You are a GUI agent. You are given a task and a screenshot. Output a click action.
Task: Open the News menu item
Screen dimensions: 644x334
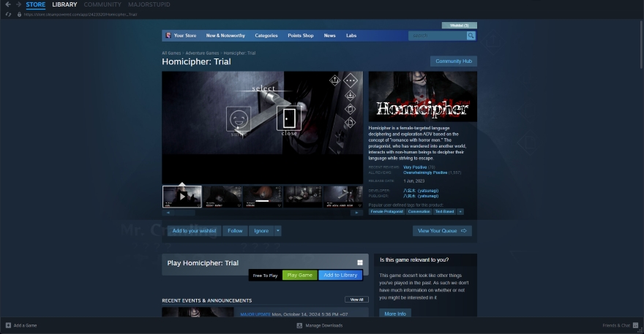(x=329, y=36)
